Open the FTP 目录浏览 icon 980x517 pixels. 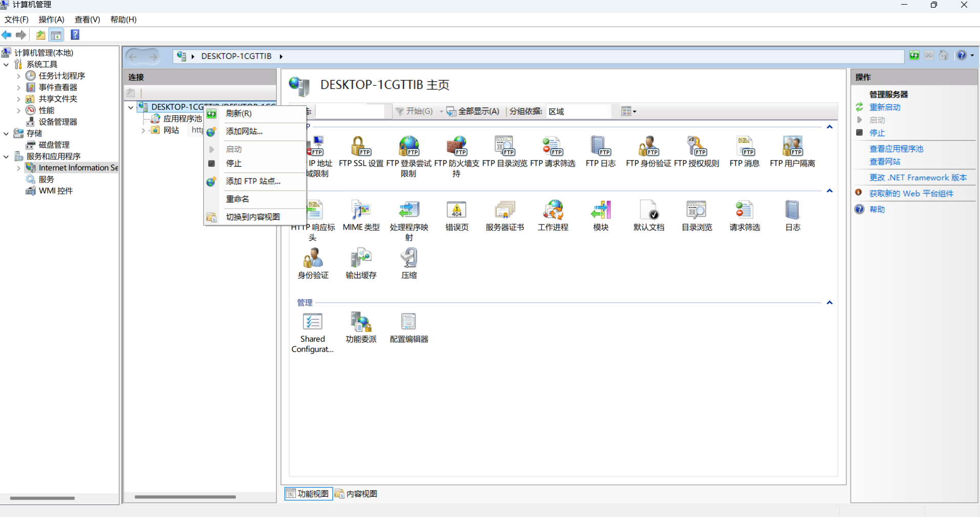pyautogui.click(x=505, y=152)
